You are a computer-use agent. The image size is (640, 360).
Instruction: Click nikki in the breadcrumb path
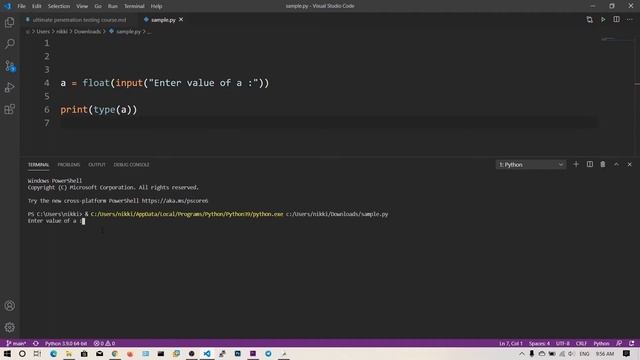click(62, 31)
